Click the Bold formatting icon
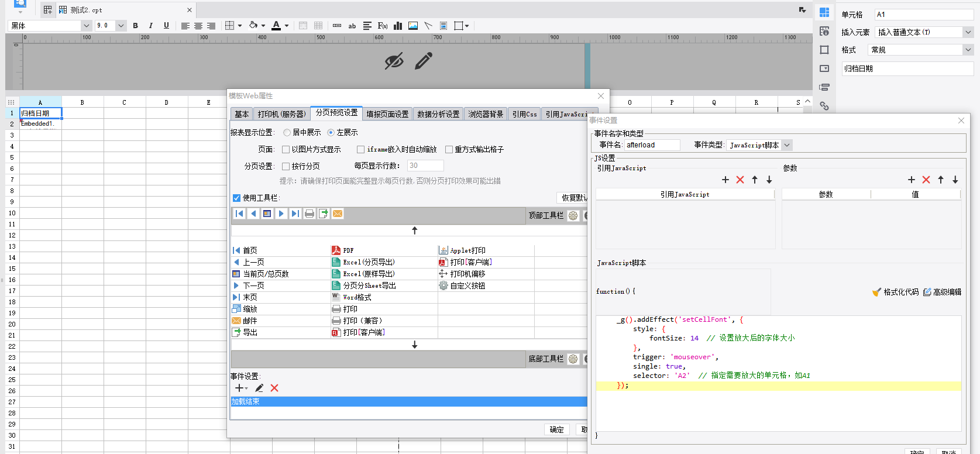The image size is (980, 454). [135, 26]
